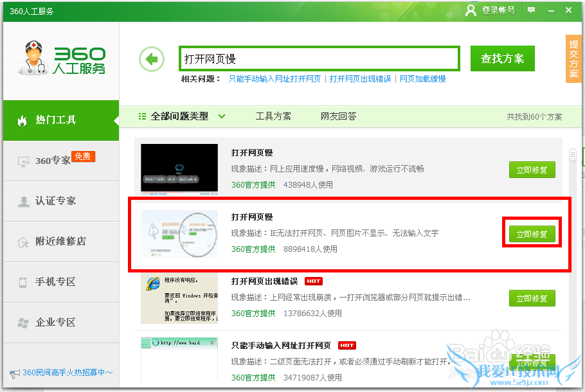Open related question 只能手动输入网址打开网页
The image size is (585, 392).
point(274,79)
